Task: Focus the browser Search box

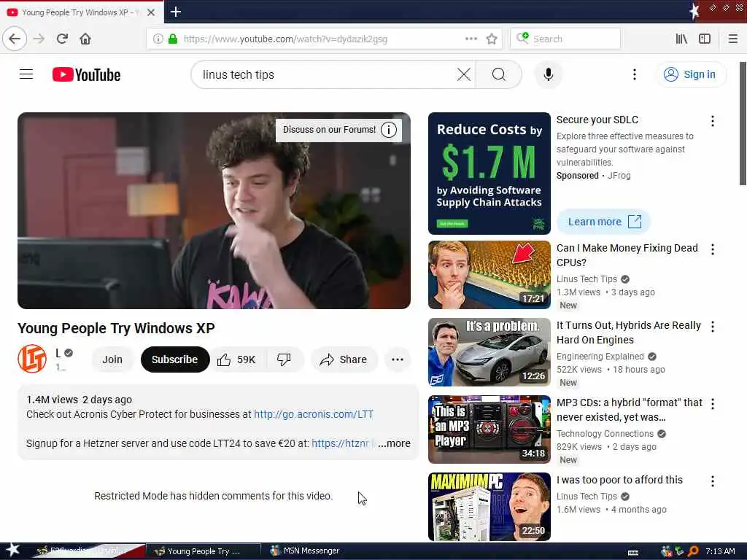Action: click(565, 39)
